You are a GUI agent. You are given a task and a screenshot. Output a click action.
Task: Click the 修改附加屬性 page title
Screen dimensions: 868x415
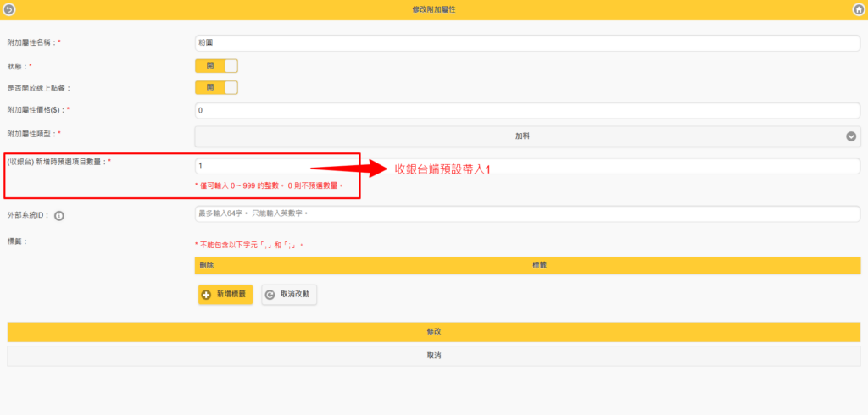pyautogui.click(x=434, y=10)
